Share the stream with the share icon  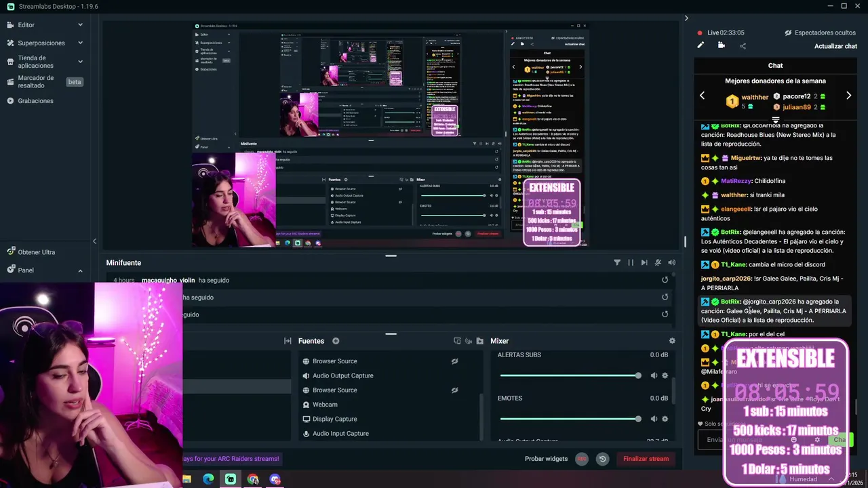tap(743, 46)
